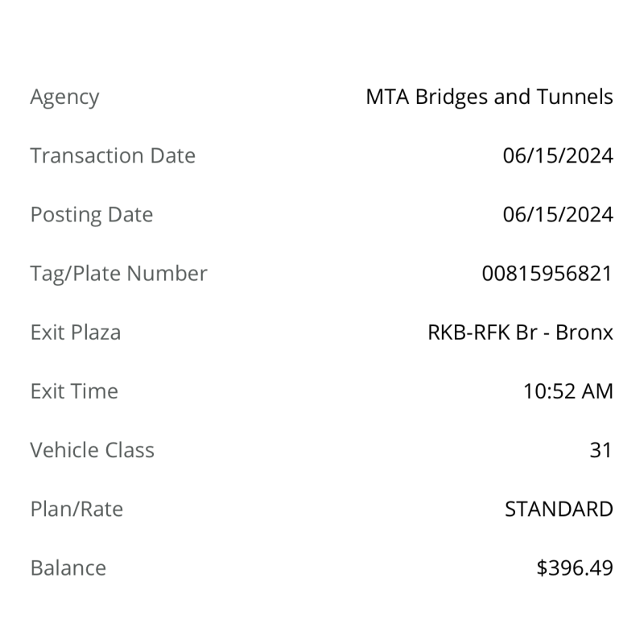This screenshot has width=644, height=644.
Task: Select the Posting Date value 06/15/2024
Action: (558, 214)
